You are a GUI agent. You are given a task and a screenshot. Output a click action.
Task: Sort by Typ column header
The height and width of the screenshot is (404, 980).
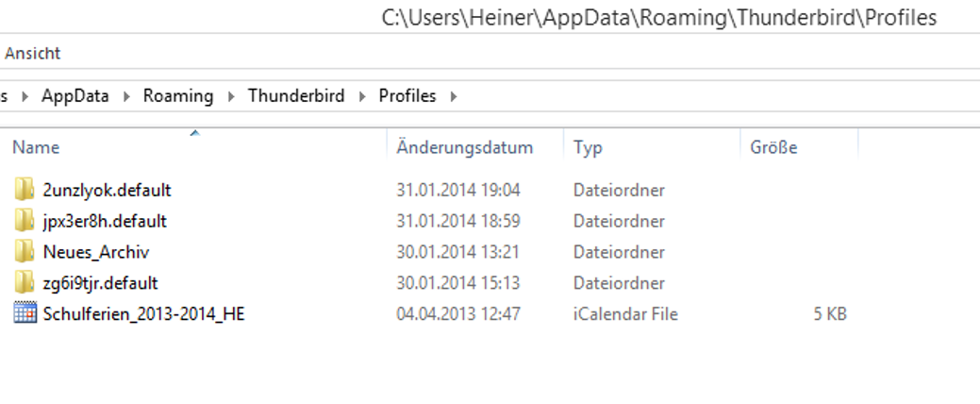pos(588,148)
